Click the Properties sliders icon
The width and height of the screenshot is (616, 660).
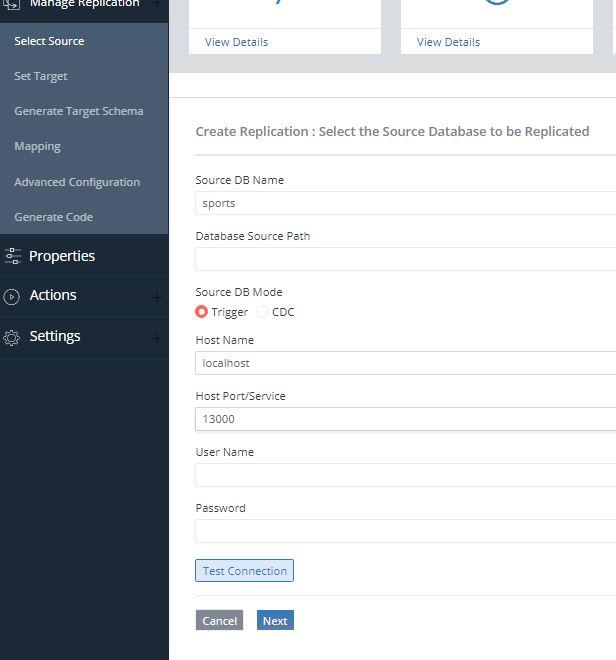12,256
